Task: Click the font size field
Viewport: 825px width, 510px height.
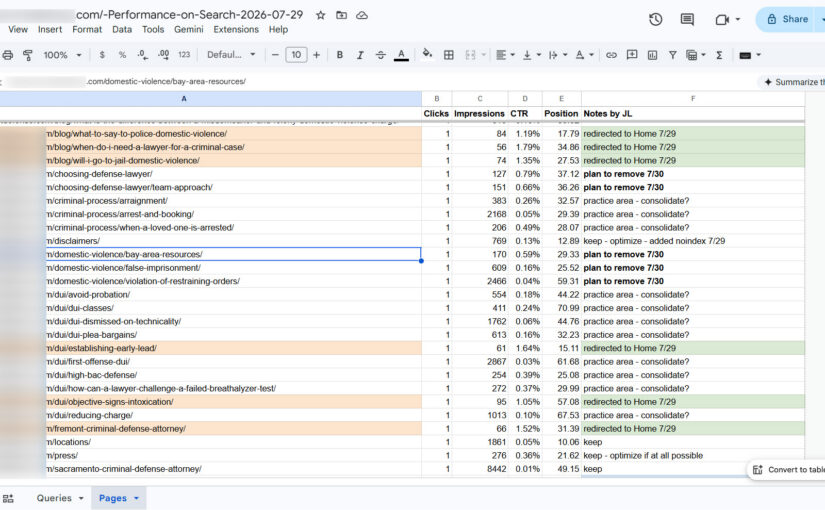Action: 296,55
